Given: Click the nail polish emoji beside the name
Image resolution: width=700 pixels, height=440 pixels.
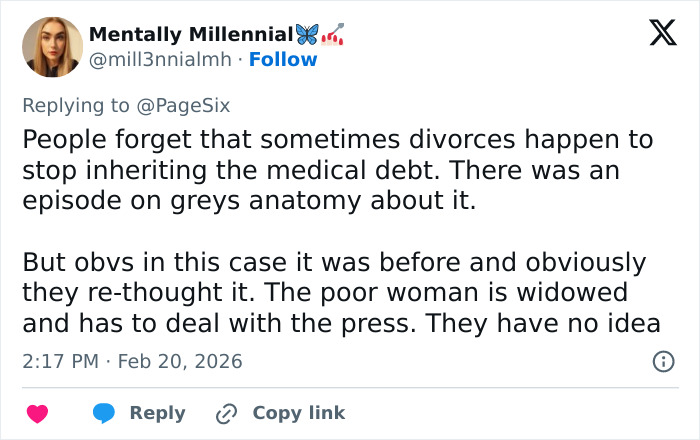Looking at the screenshot, I should [333, 34].
